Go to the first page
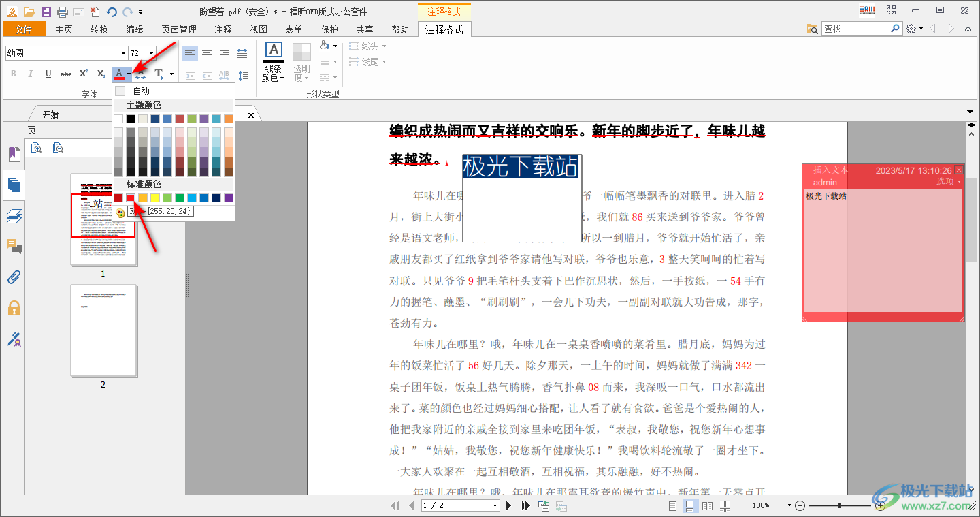Screen dimensions: 980x517 point(395,505)
